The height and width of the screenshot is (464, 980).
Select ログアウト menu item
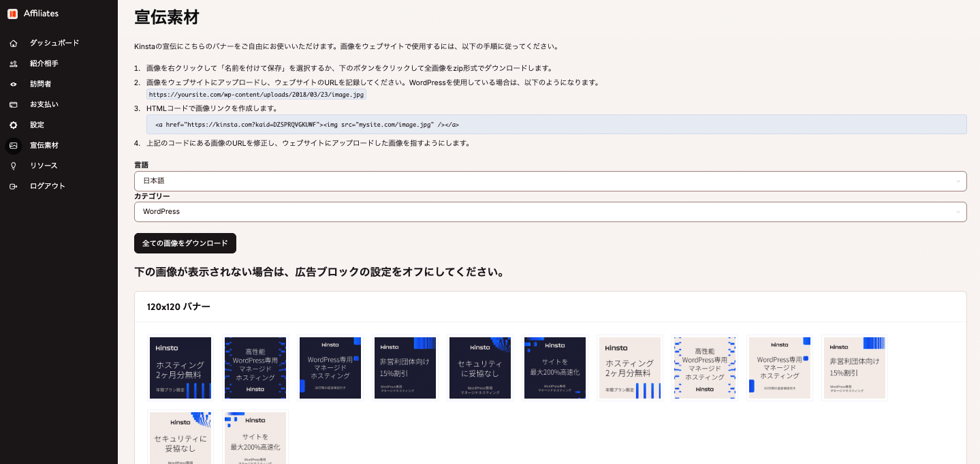(x=48, y=186)
